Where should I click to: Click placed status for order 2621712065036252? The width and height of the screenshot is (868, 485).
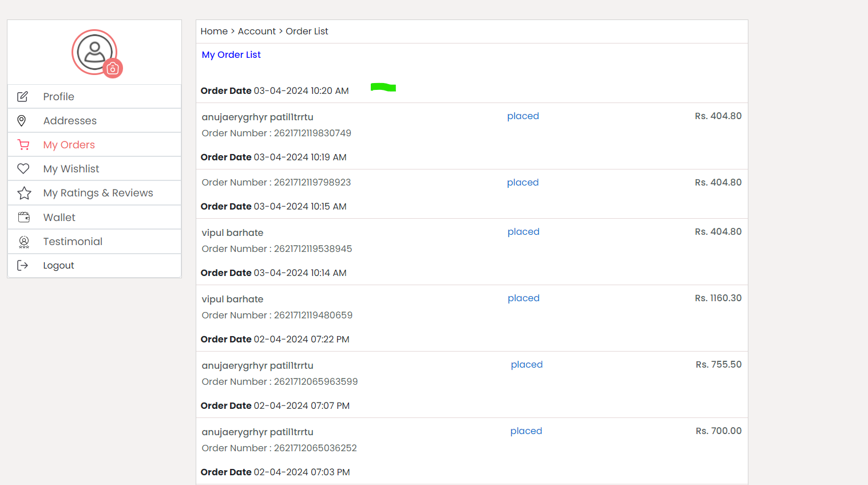(x=526, y=431)
